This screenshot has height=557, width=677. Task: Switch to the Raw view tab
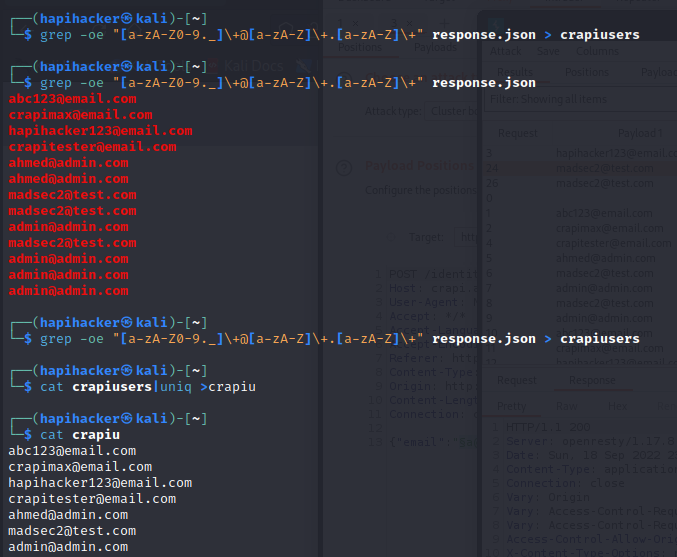click(567, 407)
